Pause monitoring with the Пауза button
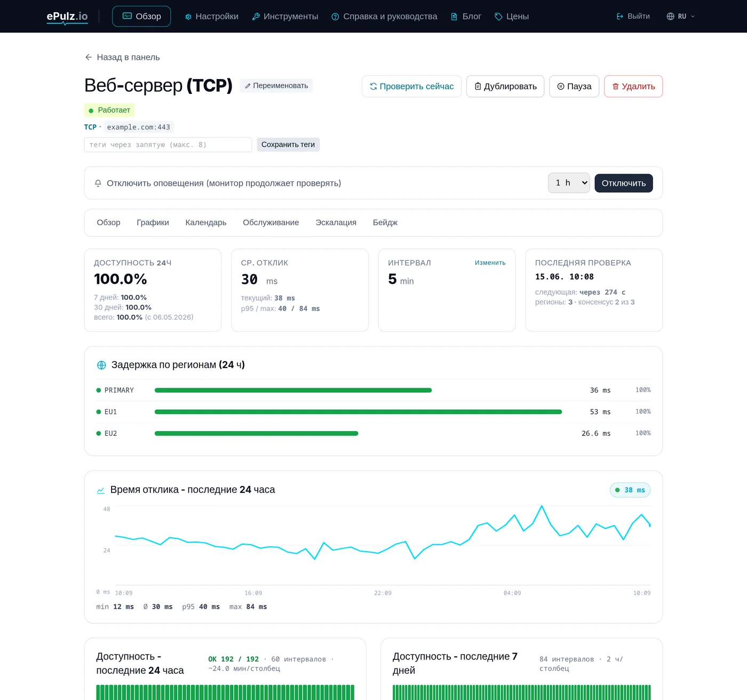Viewport: 747px width, 700px height. (574, 86)
